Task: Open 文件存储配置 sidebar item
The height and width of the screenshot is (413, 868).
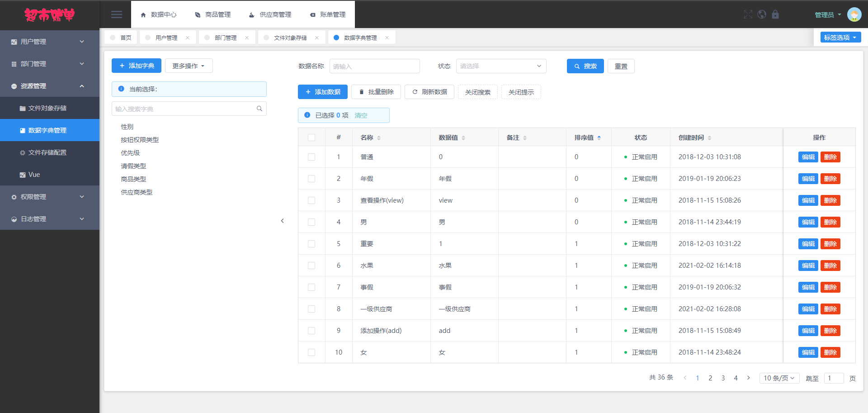Action: 50,152
